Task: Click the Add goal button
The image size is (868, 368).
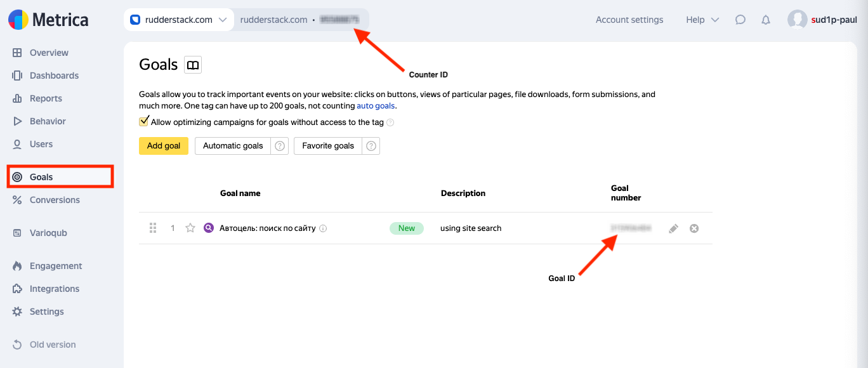Action: click(x=164, y=146)
